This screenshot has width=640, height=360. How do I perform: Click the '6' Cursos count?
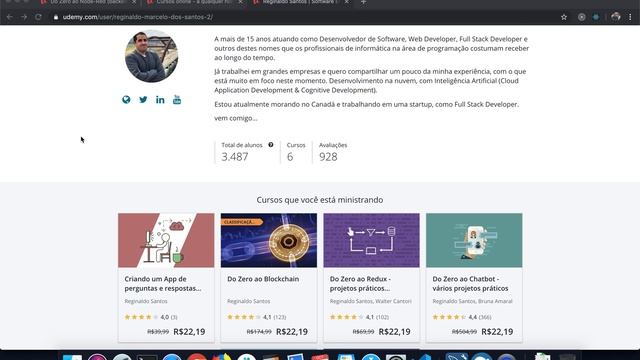(290, 157)
